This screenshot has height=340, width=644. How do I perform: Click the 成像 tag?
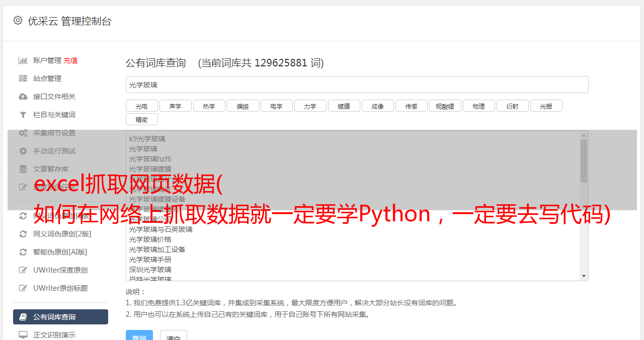(377, 106)
